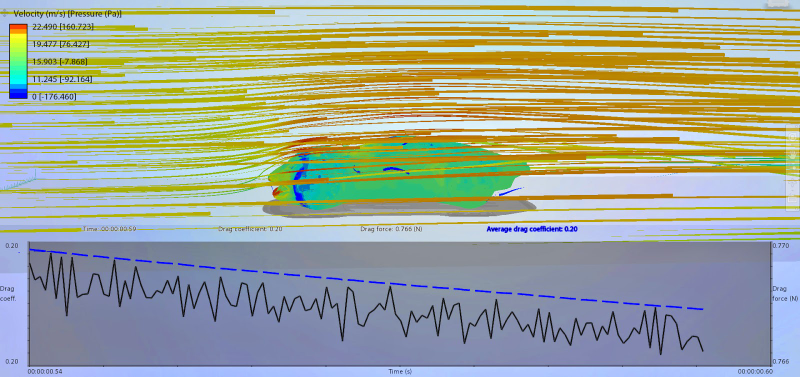Click the Drag coefficient 0.20 readout
The height and width of the screenshot is (377, 800).
pos(250,229)
